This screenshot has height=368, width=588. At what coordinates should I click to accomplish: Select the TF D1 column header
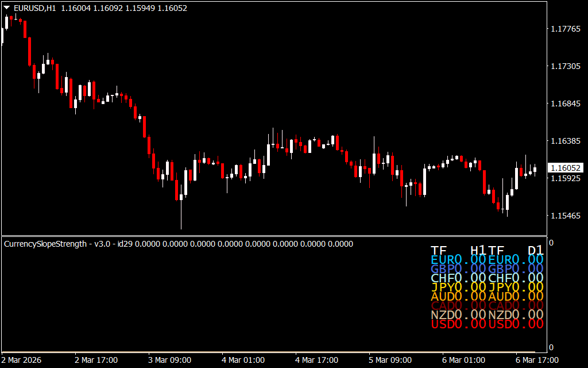[x=516, y=251]
